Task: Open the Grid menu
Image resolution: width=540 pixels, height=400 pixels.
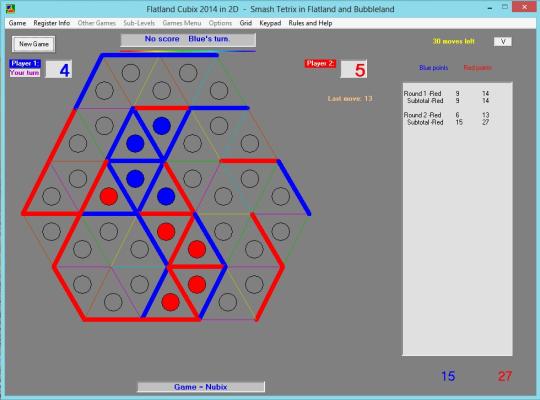Action: [246, 23]
